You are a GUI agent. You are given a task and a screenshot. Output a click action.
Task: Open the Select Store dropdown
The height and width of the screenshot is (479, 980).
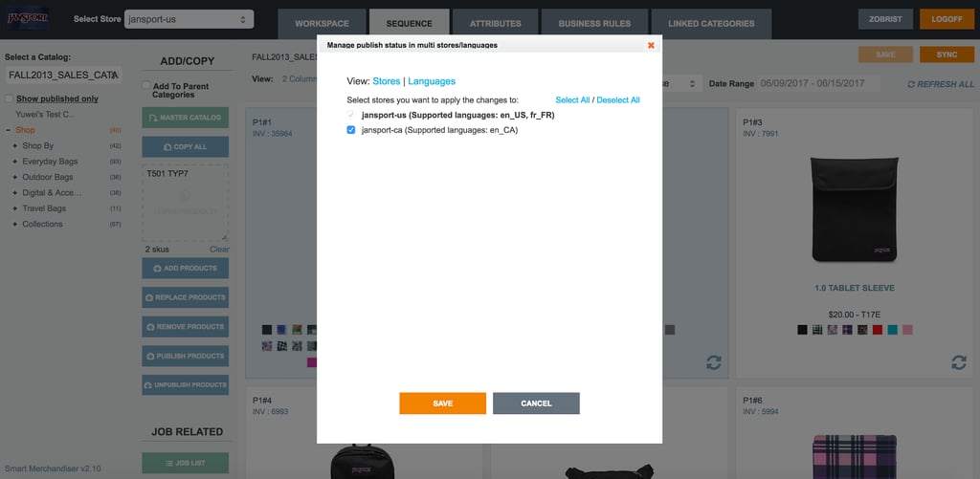coord(189,19)
